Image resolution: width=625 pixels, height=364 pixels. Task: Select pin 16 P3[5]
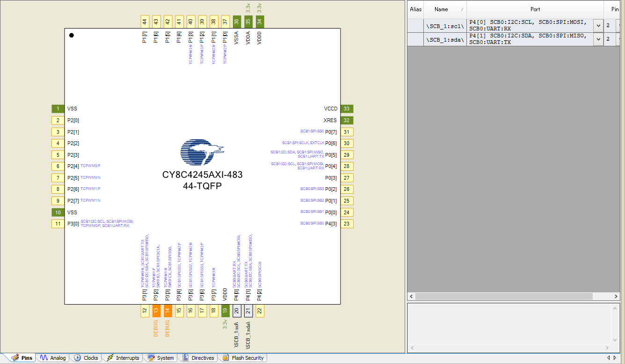pyautogui.click(x=191, y=311)
